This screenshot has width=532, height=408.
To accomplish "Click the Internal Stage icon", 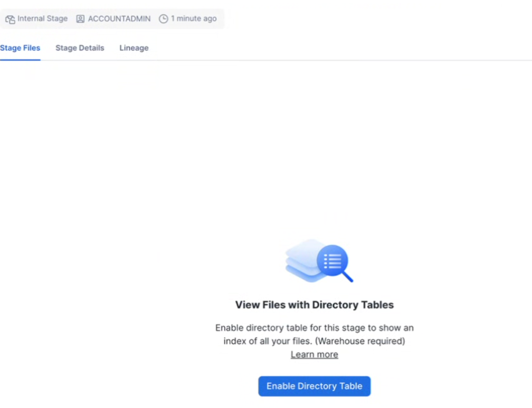I will coord(10,19).
